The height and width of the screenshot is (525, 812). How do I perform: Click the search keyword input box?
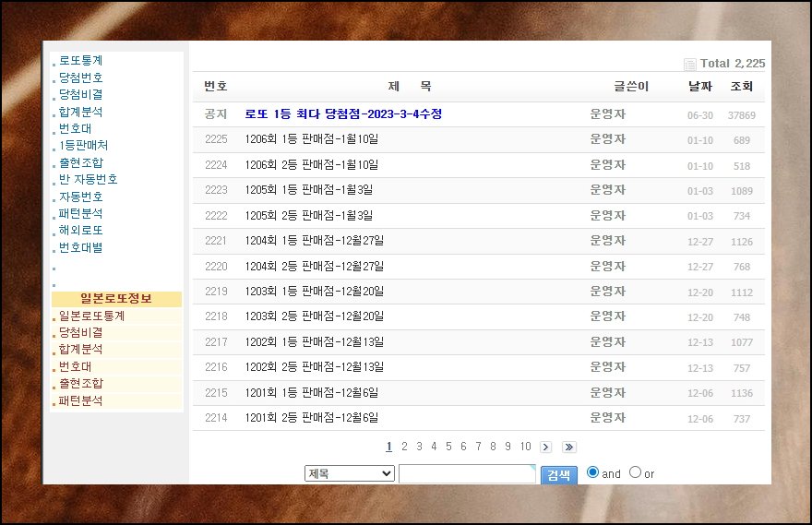click(x=467, y=473)
